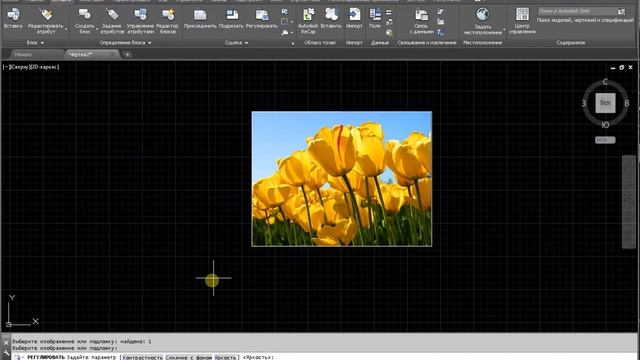Select the underlay layers icon beside Регулировать
Image resolution: width=640 pixels, height=360 pixels.
click(x=285, y=12)
